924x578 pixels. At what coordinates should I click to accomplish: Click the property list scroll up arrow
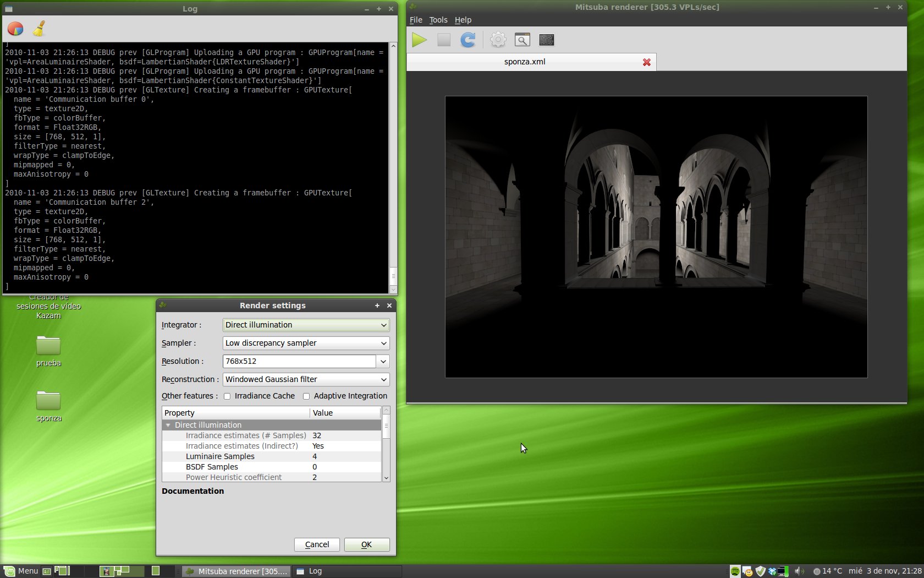[386, 410]
